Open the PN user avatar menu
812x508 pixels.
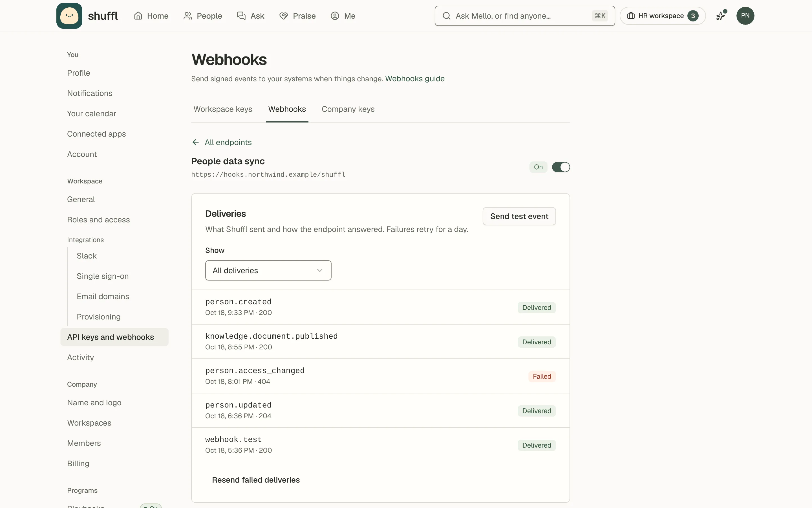(x=745, y=16)
